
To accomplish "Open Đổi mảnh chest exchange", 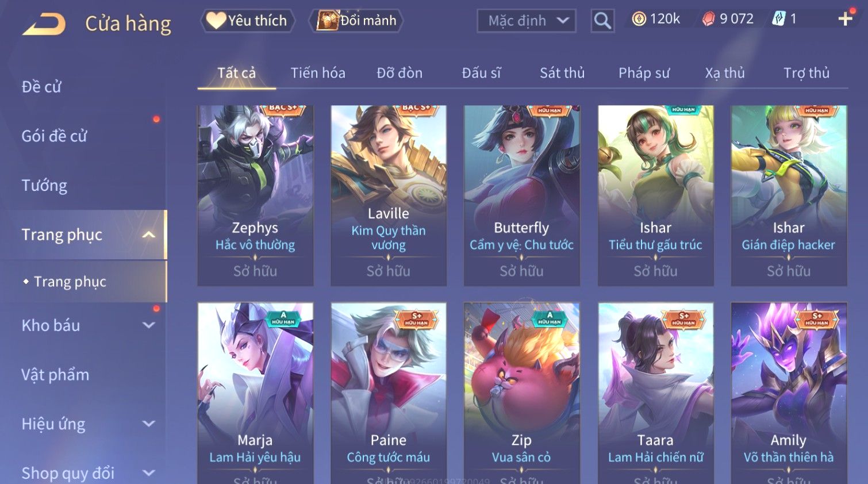I will coord(356,21).
